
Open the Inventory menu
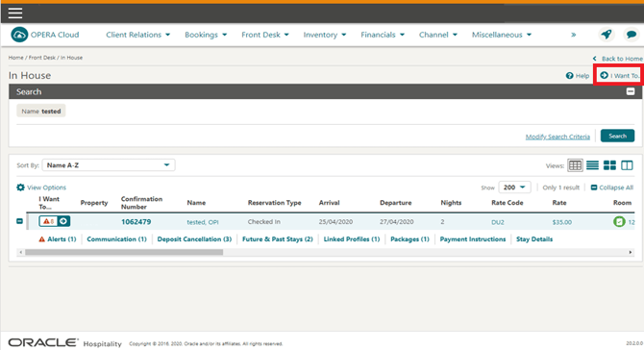point(325,35)
